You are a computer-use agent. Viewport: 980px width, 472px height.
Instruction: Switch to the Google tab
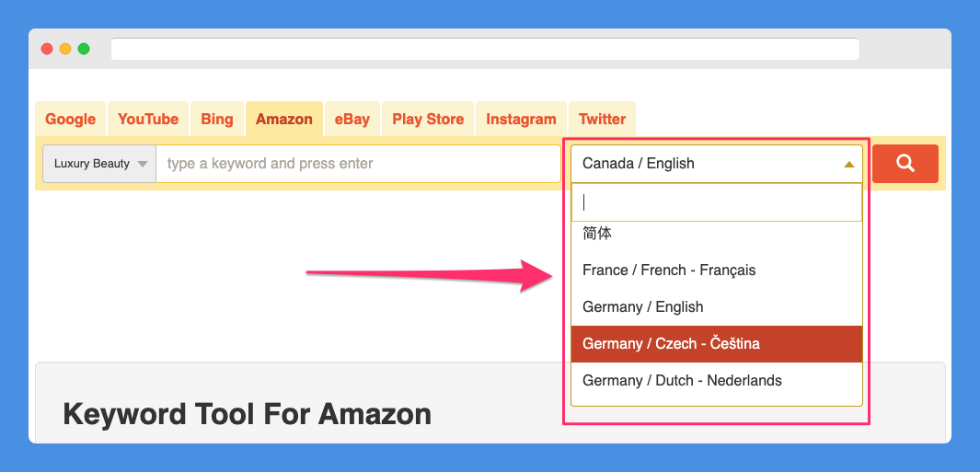(x=71, y=119)
